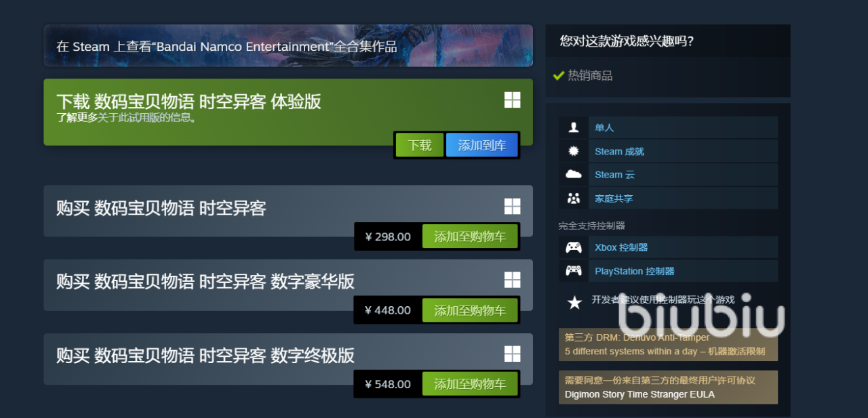Click the green checkmark next to 热销商品
The image size is (868, 418).
click(x=559, y=75)
